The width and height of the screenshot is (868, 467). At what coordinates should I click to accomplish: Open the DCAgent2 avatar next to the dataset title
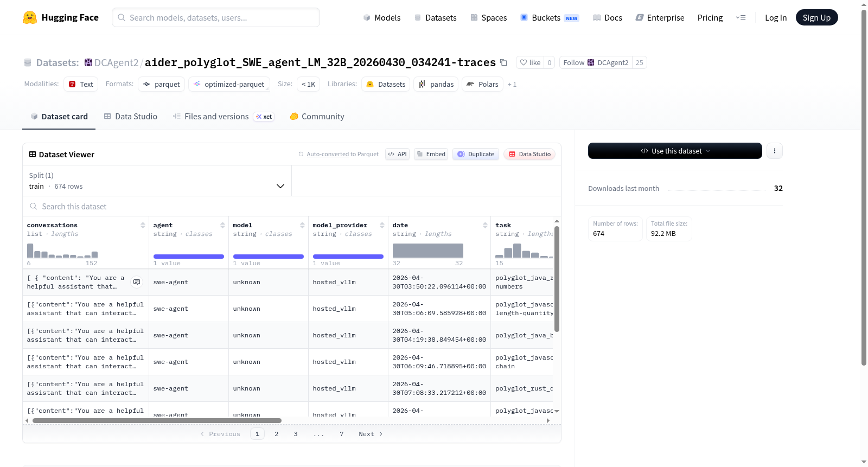point(88,62)
